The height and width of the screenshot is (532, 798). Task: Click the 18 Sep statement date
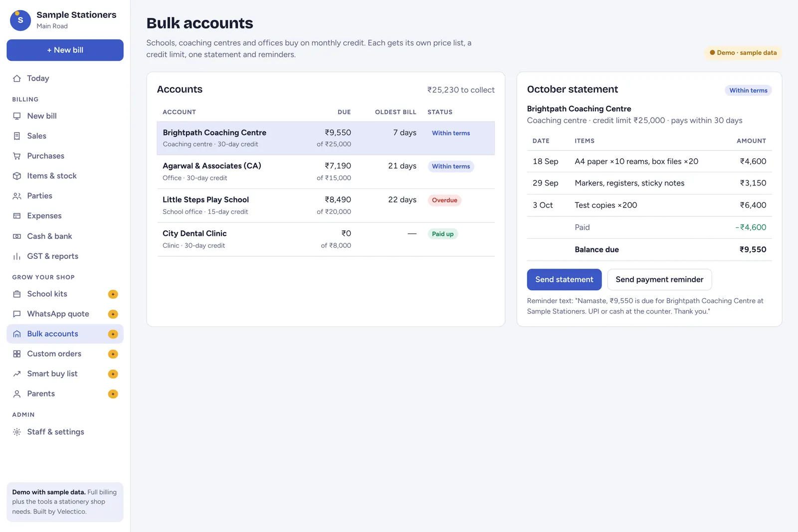pyautogui.click(x=545, y=161)
